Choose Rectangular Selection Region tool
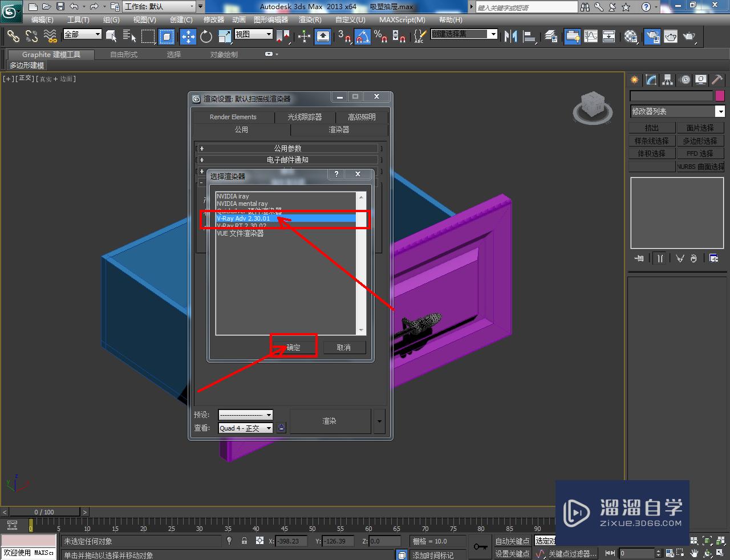 point(148,36)
